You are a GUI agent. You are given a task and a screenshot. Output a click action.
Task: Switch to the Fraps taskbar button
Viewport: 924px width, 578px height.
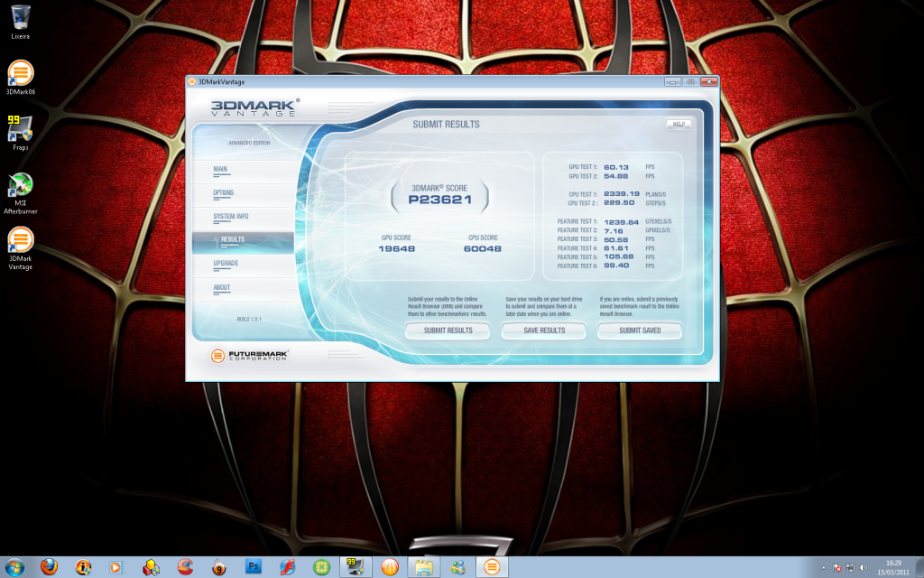pos(356,567)
